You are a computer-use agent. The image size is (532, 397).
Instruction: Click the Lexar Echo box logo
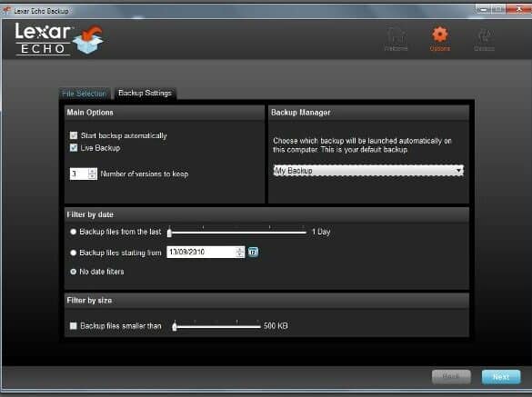coord(88,39)
